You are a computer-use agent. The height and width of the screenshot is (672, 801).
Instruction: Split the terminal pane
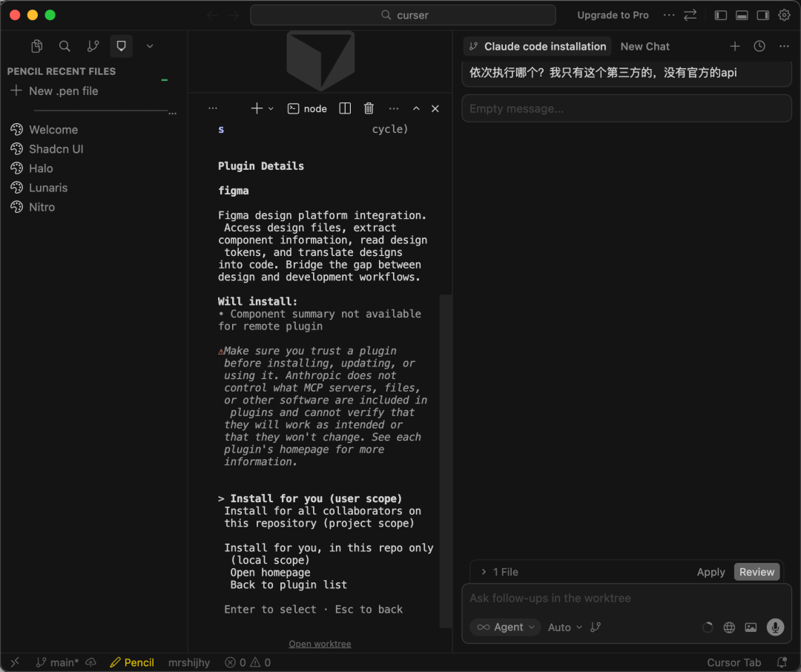[345, 108]
